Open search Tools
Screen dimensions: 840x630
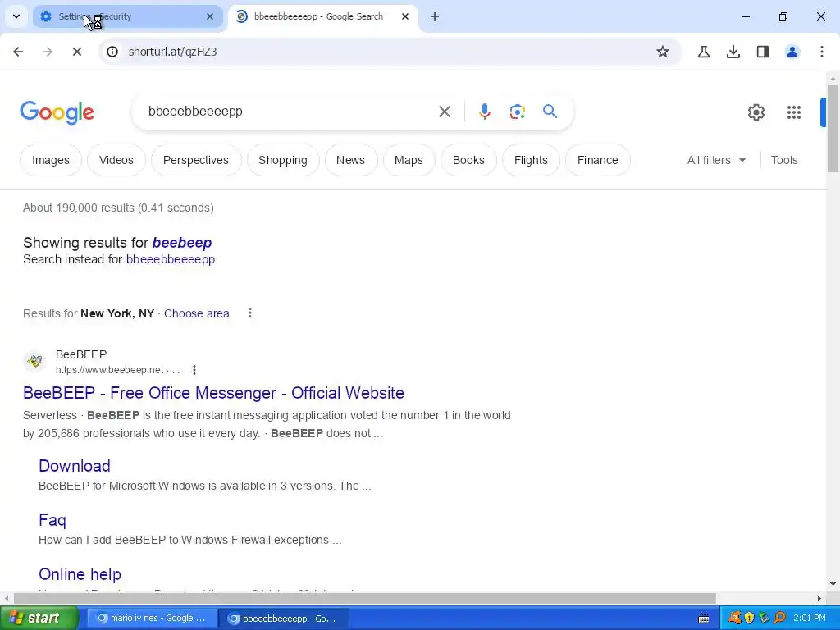coord(784,160)
